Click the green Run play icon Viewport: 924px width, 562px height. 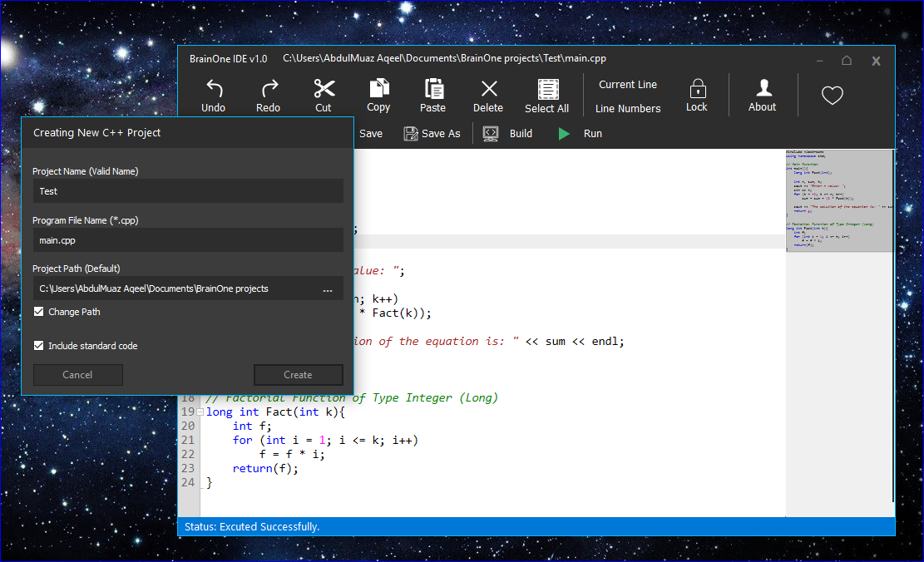tap(564, 134)
